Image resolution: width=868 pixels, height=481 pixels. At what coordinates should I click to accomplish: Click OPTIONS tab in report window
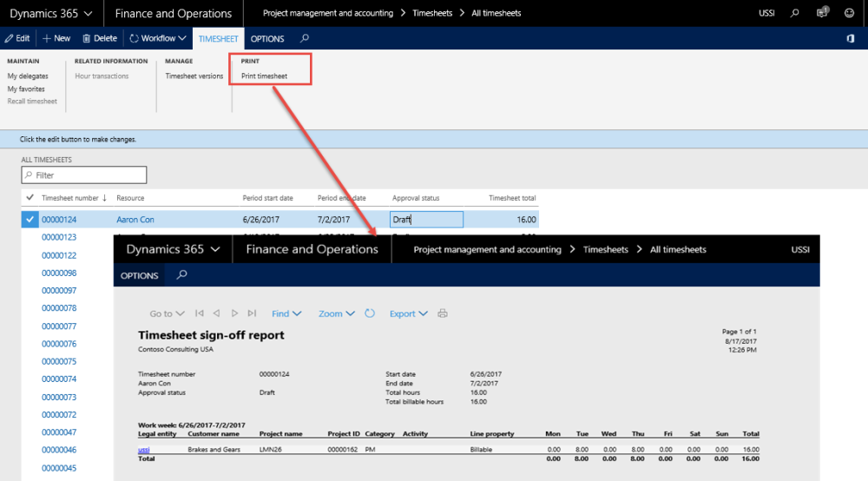140,275
